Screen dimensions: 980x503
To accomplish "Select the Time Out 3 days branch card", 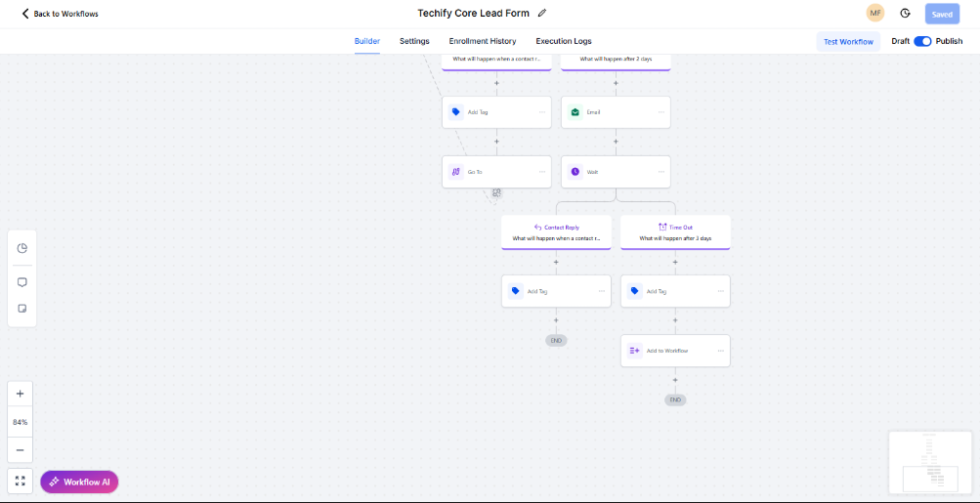I will pos(675,232).
